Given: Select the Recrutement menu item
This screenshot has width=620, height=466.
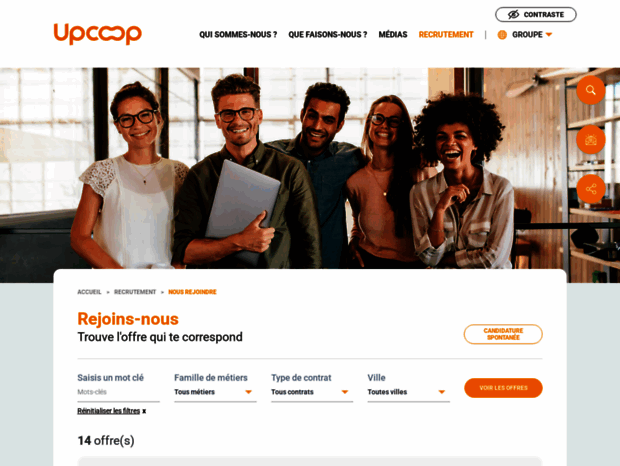Looking at the screenshot, I should (446, 35).
